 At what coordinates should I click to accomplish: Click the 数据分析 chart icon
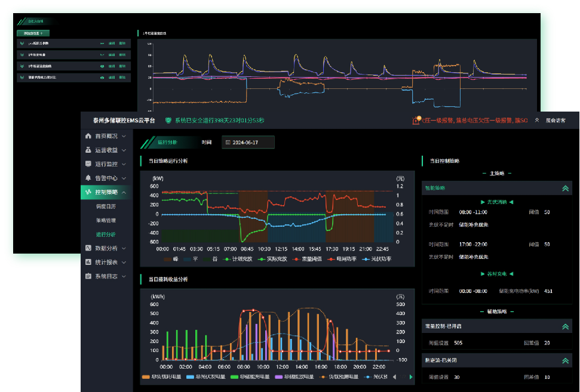point(88,248)
